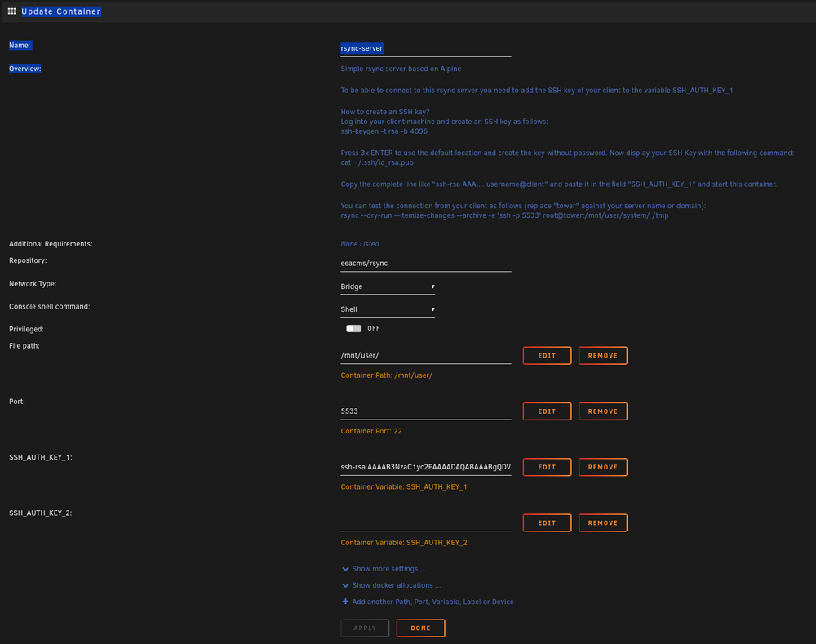Expand Show docker allocations
This screenshot has width=816, height=644.
pyautogui.click(x=396, y=586)
